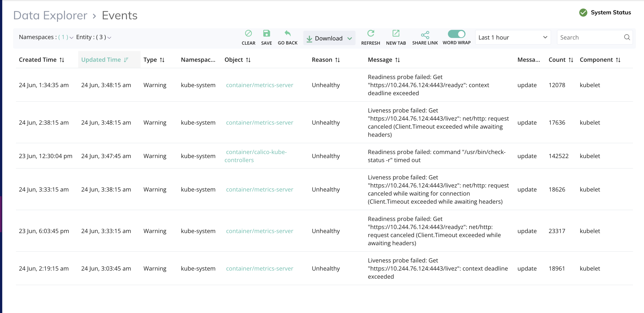The image size is (644, 313).
Task: Sort by Component arrows icon
Action: (x=618, y=60)
